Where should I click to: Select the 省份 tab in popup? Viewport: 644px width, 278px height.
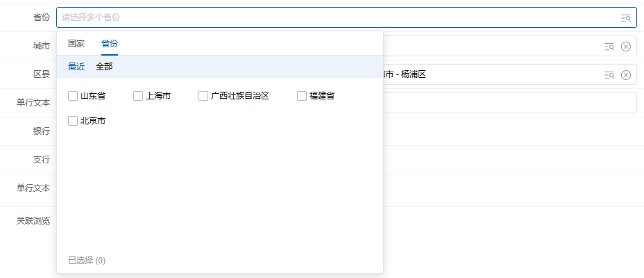click(x=110, y=44)
